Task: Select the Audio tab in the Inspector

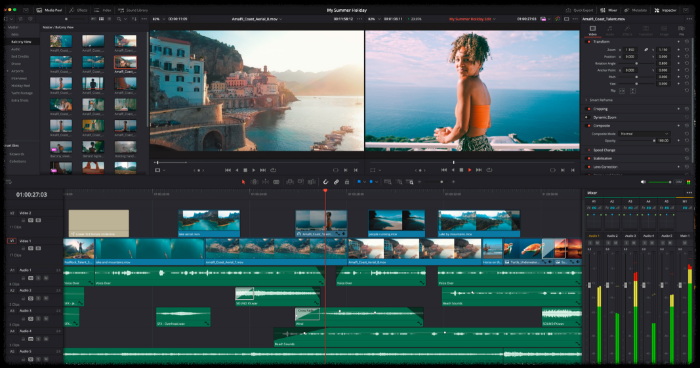Action: pyautogui.click(x=610, y=30)
